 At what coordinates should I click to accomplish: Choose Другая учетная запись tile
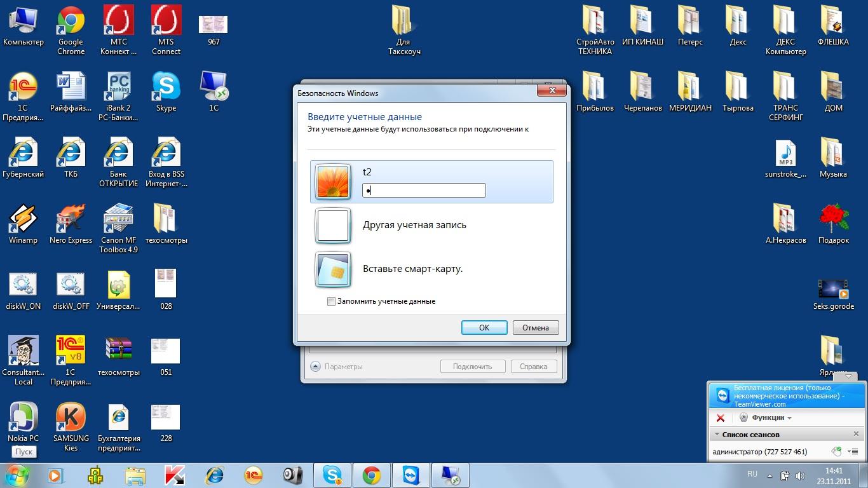pos(431,225)
